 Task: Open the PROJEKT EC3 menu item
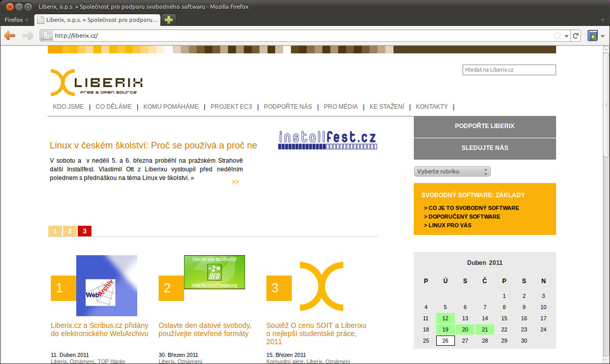[231, 107]
